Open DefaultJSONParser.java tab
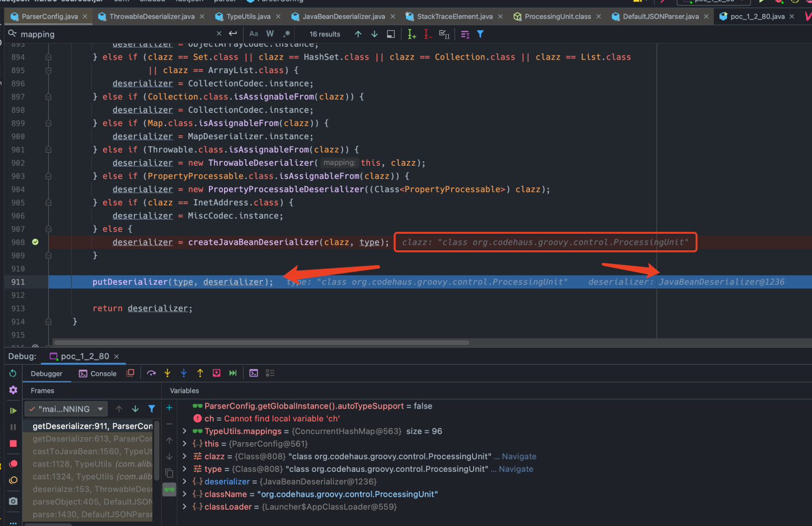This screenshot has height=526, width=812. tap(660, 17)
